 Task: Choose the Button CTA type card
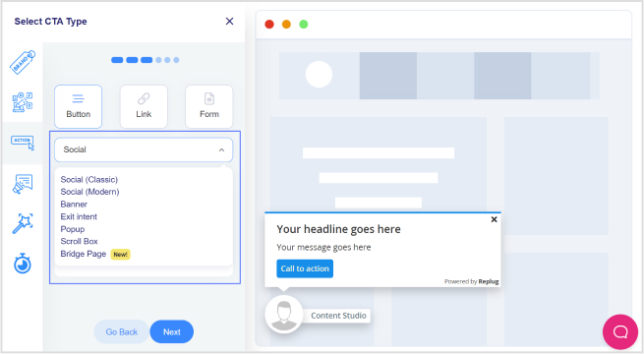coord(78,107)
